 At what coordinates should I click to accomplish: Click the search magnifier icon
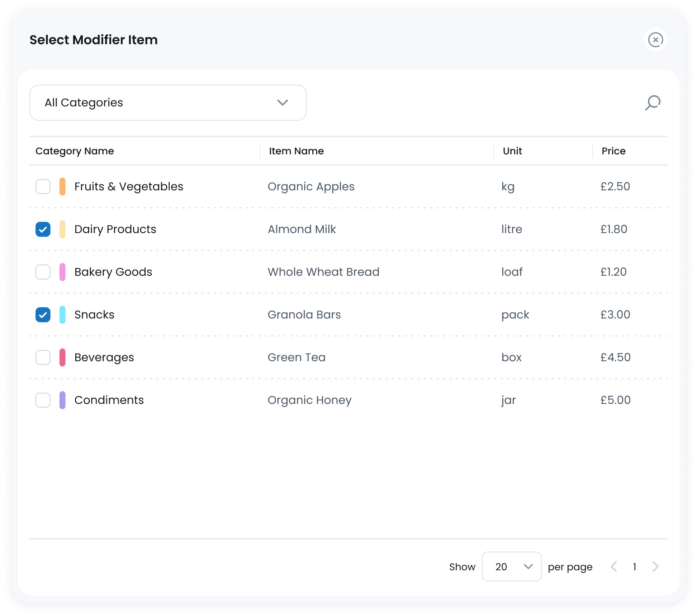tap(652, 103)
